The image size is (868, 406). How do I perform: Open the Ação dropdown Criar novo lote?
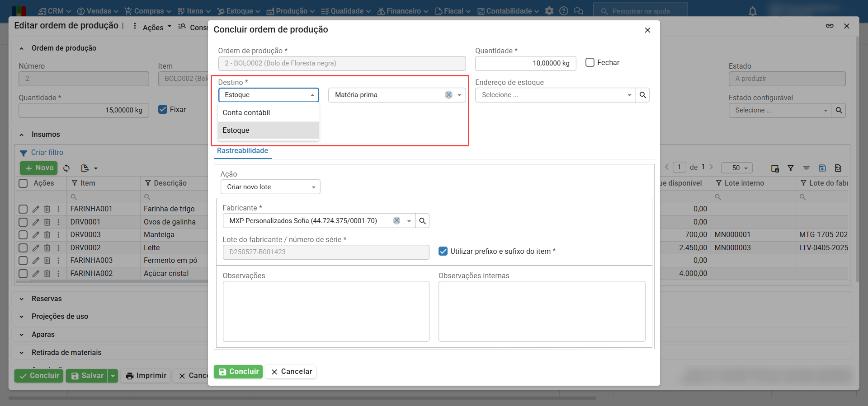tap(270, 187)
